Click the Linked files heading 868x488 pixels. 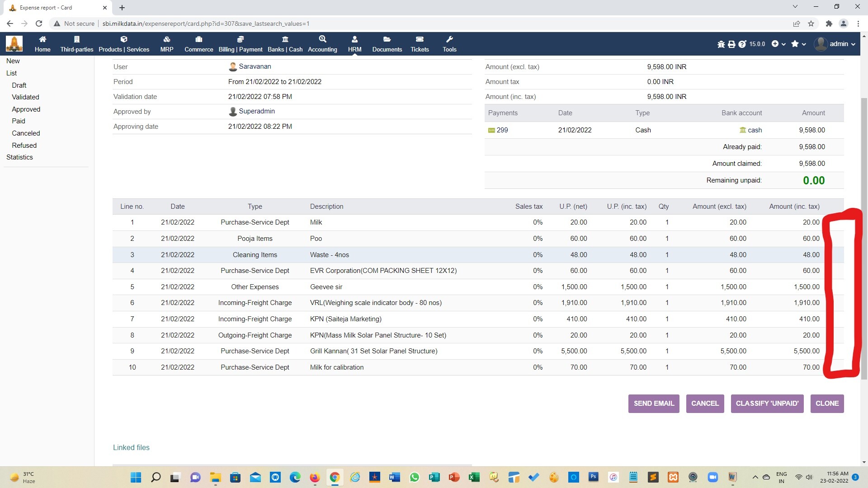click(131, 447)
